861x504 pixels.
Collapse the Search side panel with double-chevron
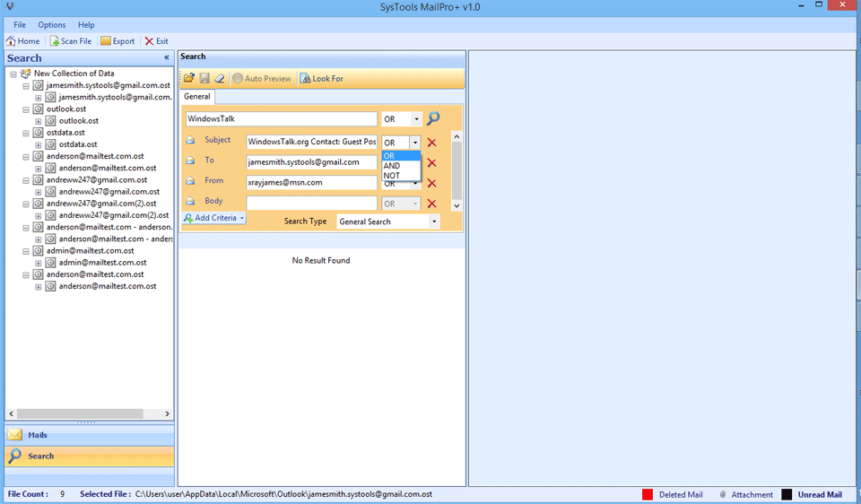coord(167,57)
